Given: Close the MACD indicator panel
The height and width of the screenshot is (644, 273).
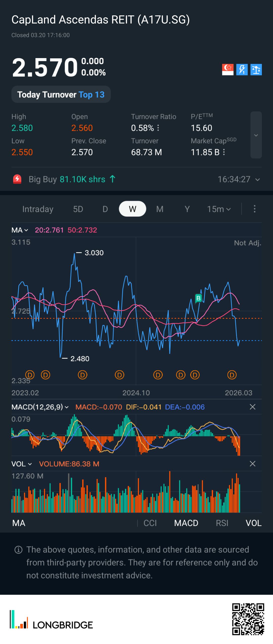Looking at the screenshot, I should click(252, 407).
